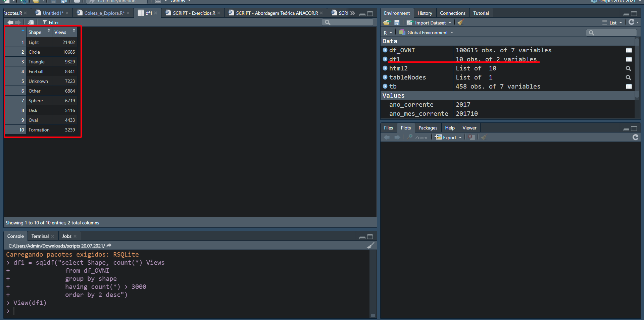Viewport: 644px width, 320px height.
Task: Refresh the Environment pane
Action: click(x=631, y=22)
